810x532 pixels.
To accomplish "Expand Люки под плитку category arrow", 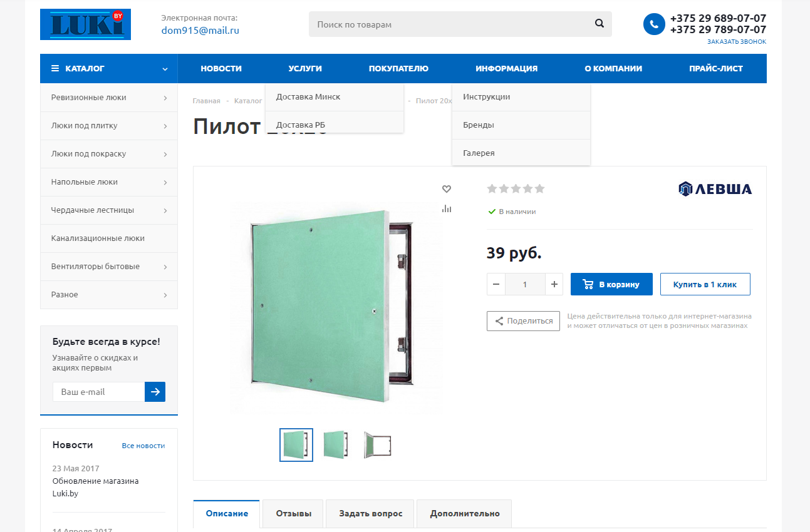I will point(165,126).
